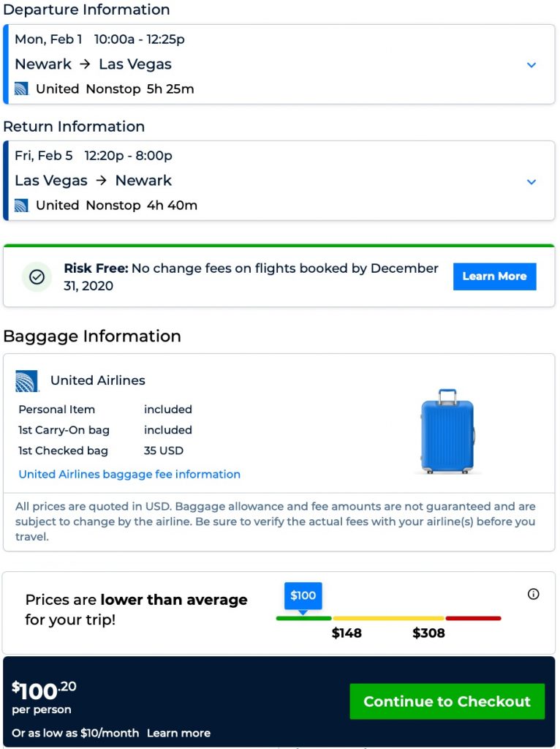Image resolution: width=560 pixels, height=749 pixels.
Task: Expand the Newark to Las Vegas departure details
Action: click(x=531, y=64)
